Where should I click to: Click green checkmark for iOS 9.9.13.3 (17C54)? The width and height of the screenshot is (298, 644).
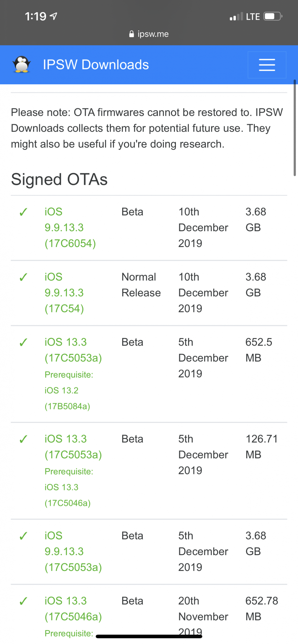(23, 277)
